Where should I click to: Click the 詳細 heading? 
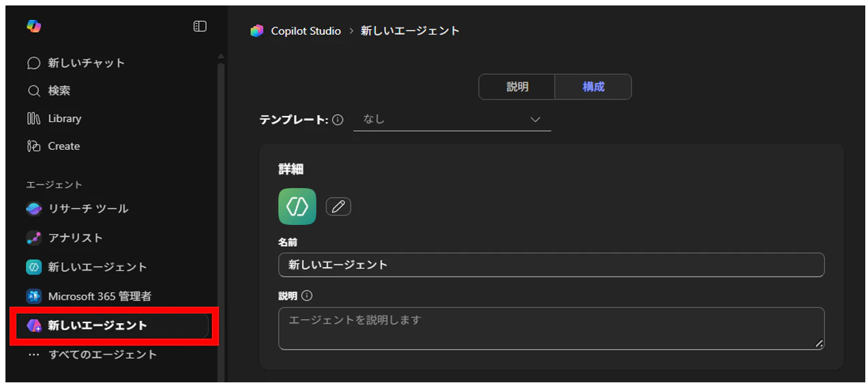click(x=290, y=169)
